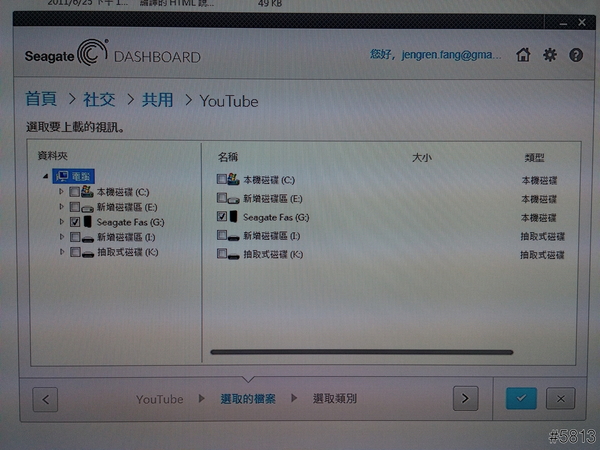This screenshot has width=600, height=450.
Task: Click the Seagate logo swirl
Action: pos(92,52)
